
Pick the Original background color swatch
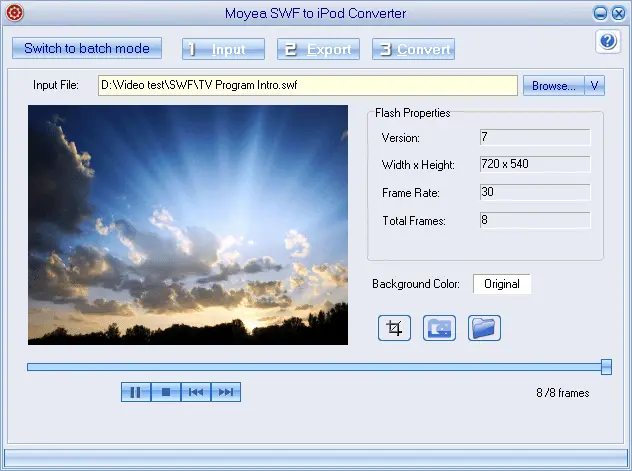(x=501, y=284)
